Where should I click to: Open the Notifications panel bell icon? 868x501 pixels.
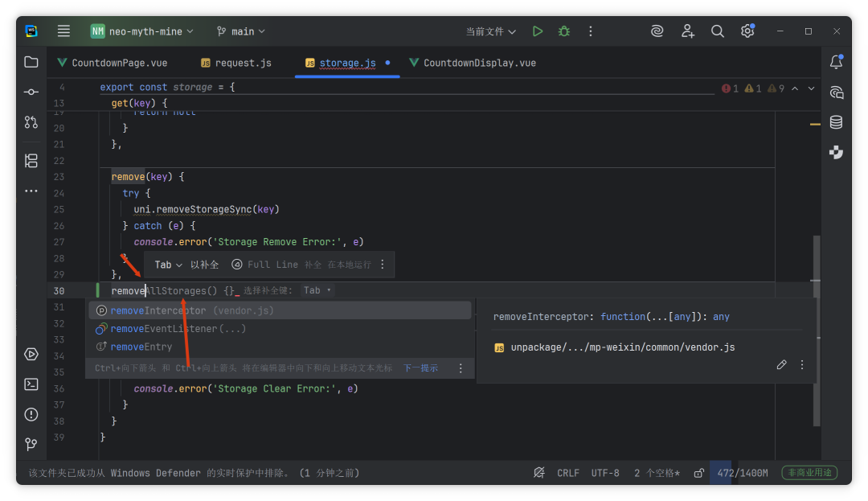tap(836, 62)
